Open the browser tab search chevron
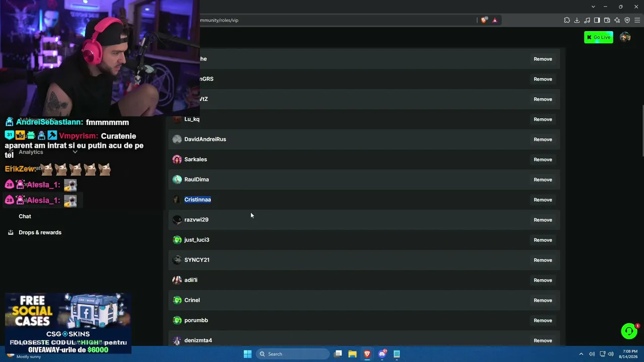This screenshot has width=644, height=362. pos(593,7)
